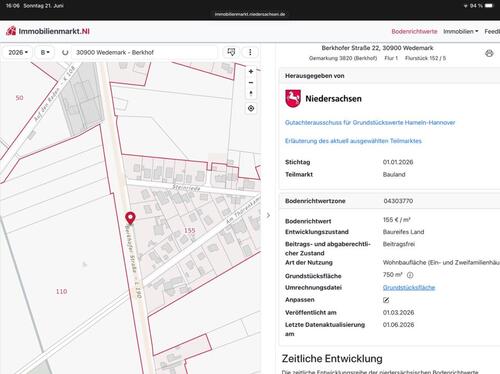
Task: Click the map info speech-bubble icon
Action: (x=231, y=52)
